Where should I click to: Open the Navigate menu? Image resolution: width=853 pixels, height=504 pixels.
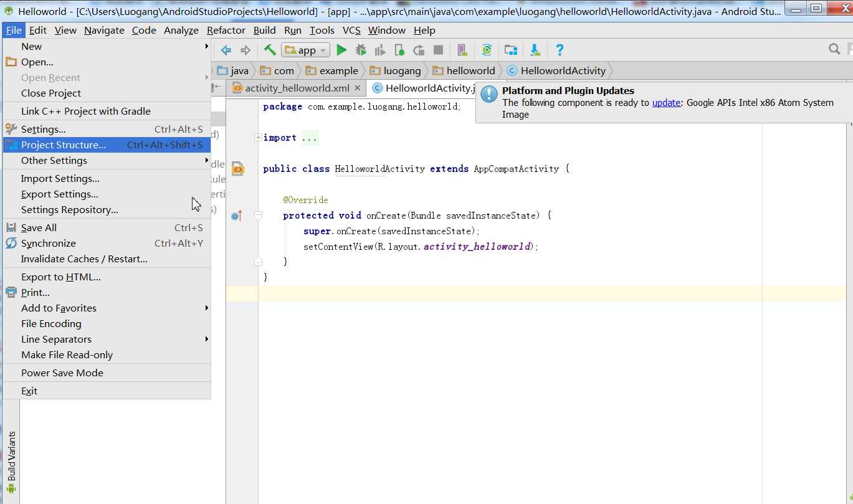coord(104,30)
